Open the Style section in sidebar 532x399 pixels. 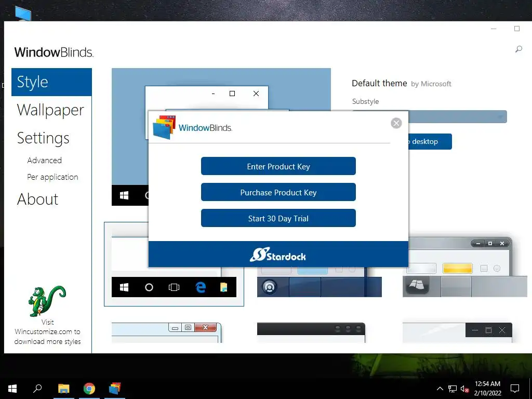(51, 82)
